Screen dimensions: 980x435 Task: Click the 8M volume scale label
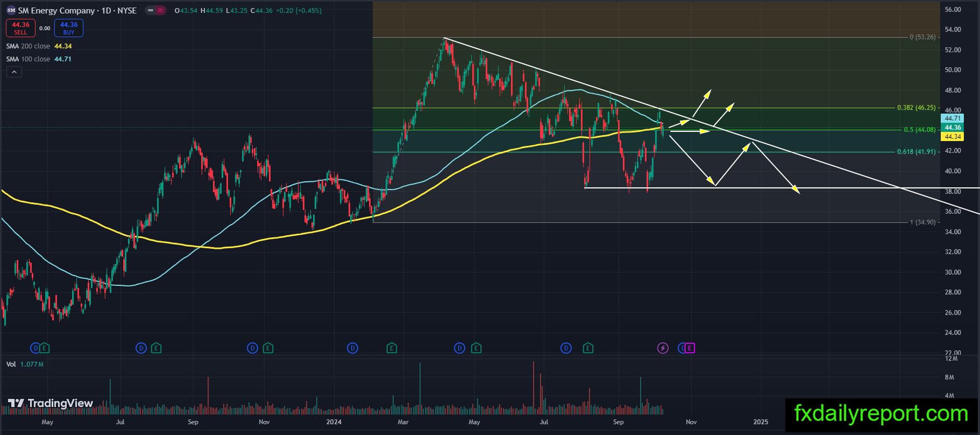pyautogui.click(x=949, y=377)
